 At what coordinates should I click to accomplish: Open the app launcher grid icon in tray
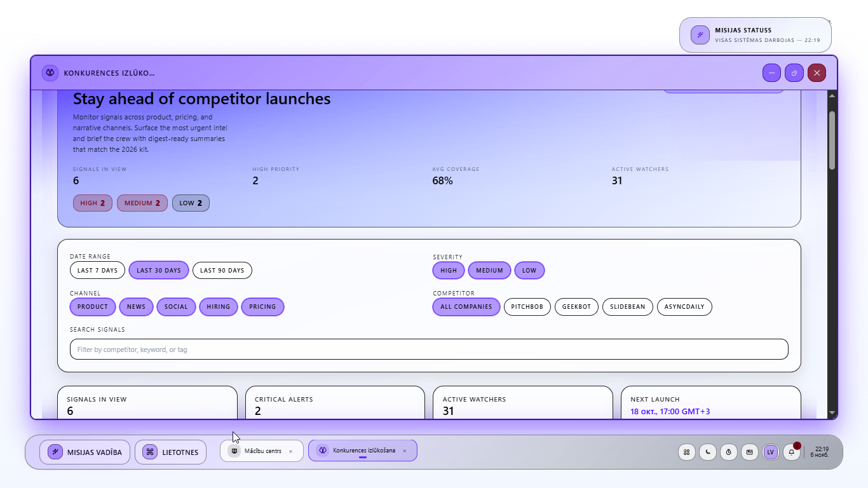686,452
